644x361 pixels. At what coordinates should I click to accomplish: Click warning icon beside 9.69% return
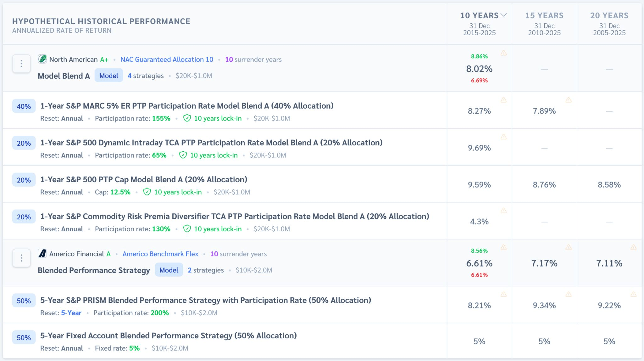pos(504,137)
